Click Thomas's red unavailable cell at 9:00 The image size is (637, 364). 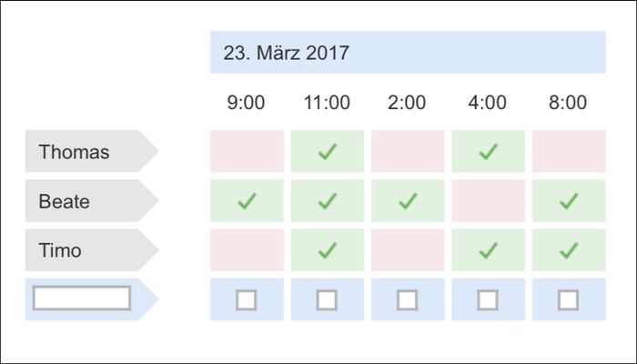pyautogui.click(x=247, y=152)
